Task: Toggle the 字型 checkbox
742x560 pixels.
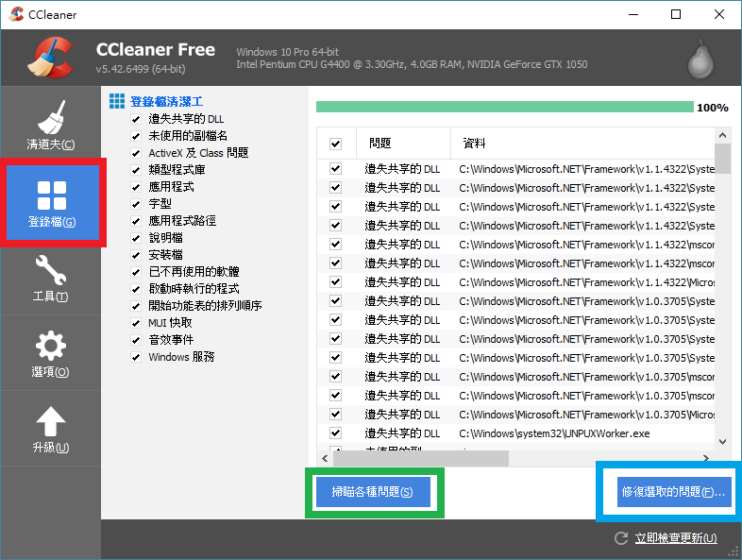Action: coord(136,204)
